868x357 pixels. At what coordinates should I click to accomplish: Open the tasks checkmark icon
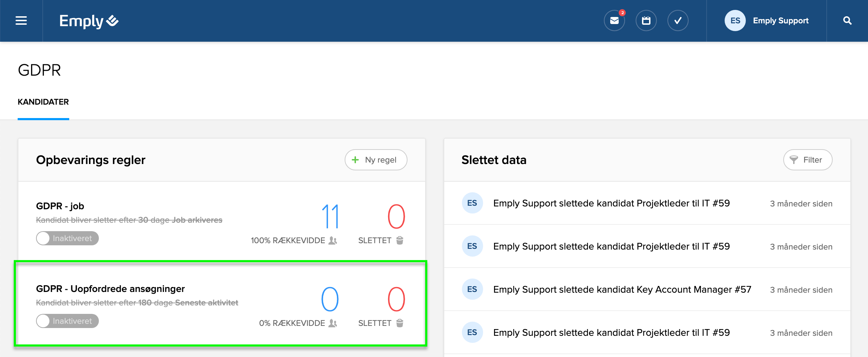point(678,21)
